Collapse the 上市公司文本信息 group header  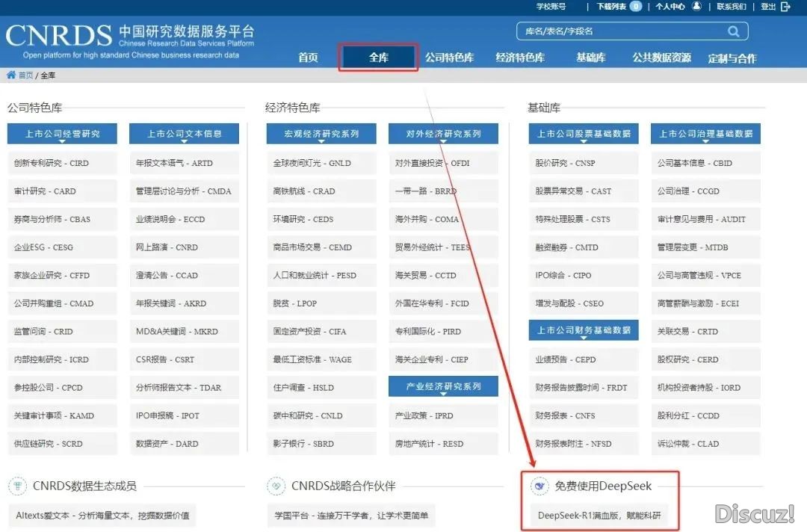(185, 134)
